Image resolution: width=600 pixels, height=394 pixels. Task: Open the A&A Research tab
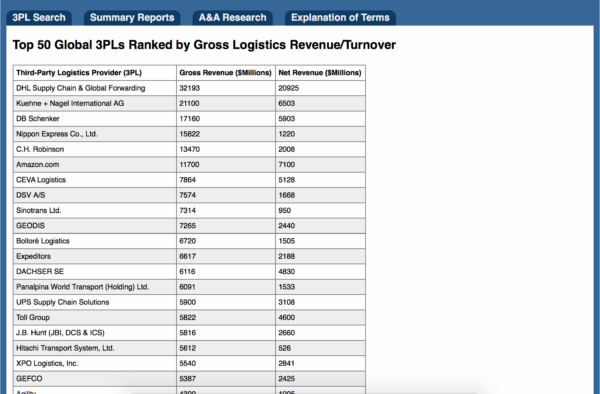point(233,18)
